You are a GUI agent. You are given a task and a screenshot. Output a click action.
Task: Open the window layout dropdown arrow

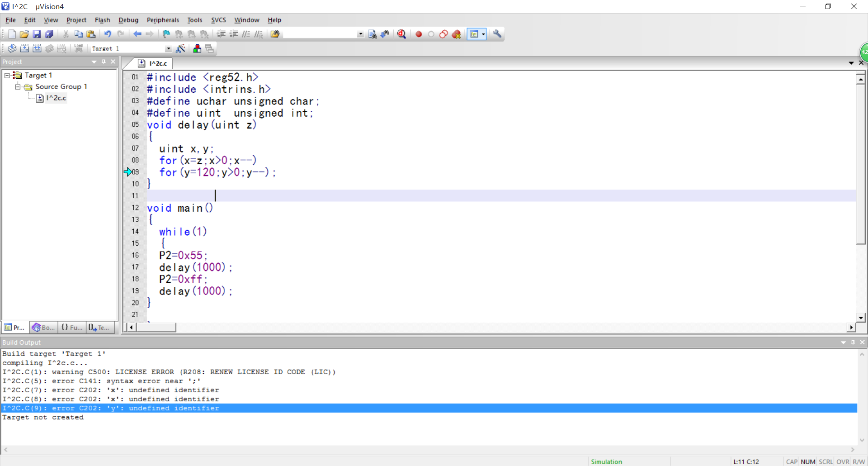click(483, 34)
